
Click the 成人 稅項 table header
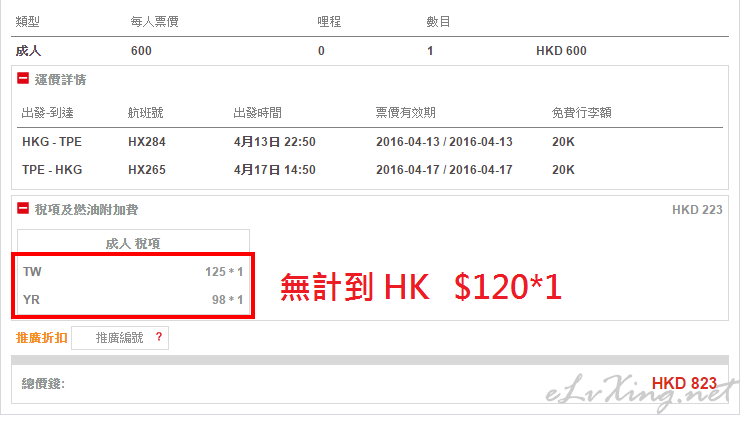pos(133,243)
